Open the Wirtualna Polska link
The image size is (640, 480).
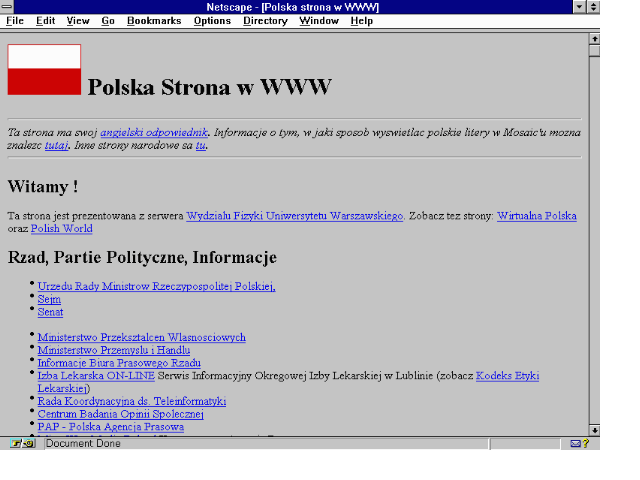537,216
